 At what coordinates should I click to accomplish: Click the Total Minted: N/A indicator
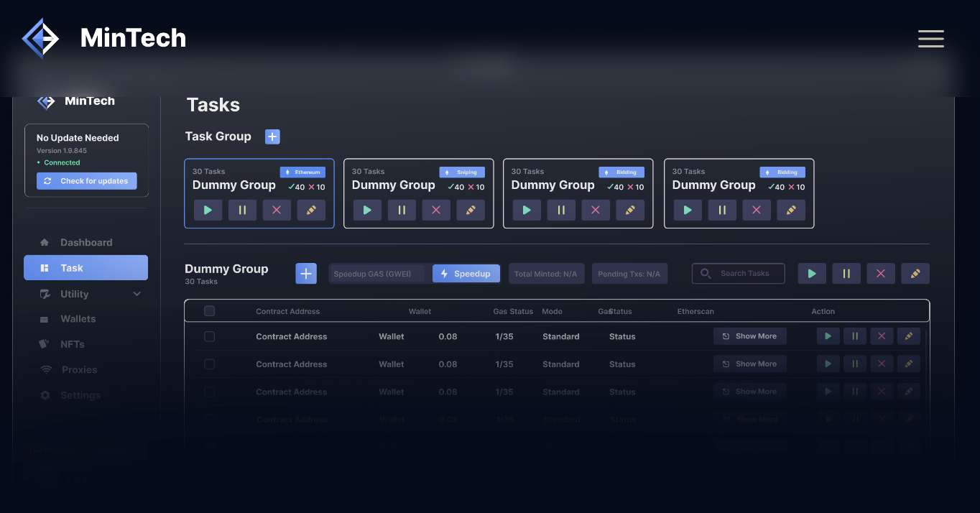click(546, 274)
